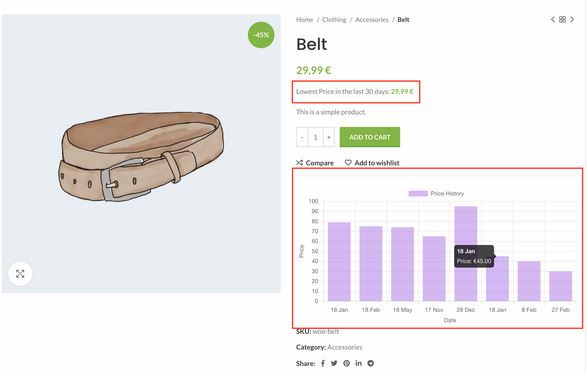Click the ADD TO CART button
This screenshot has width=588, height=374.
pos(370,137)
